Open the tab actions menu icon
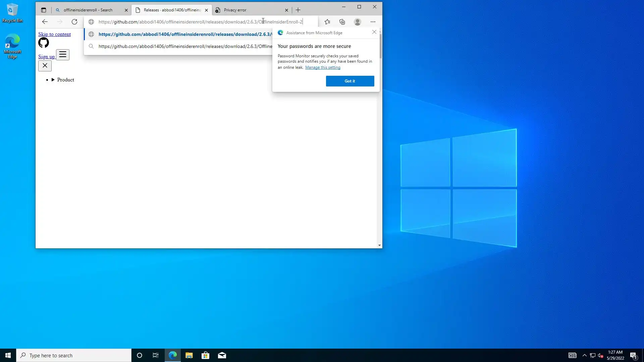The width and height of the screenshot is (644, 362). 44,10
